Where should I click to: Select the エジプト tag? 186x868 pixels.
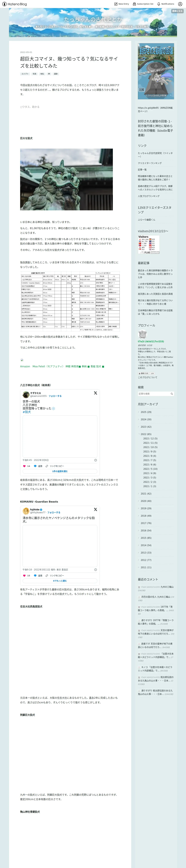pyautogui.click(x=25, y=74)
